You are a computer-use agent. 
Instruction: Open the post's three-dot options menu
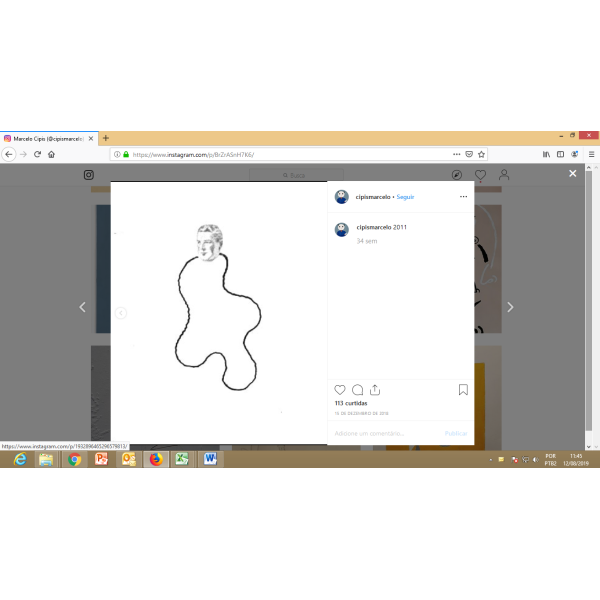tap(463, 197)
